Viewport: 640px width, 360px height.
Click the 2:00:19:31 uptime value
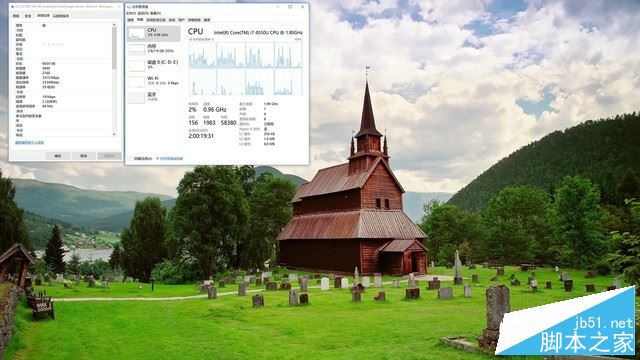point(201,136)
